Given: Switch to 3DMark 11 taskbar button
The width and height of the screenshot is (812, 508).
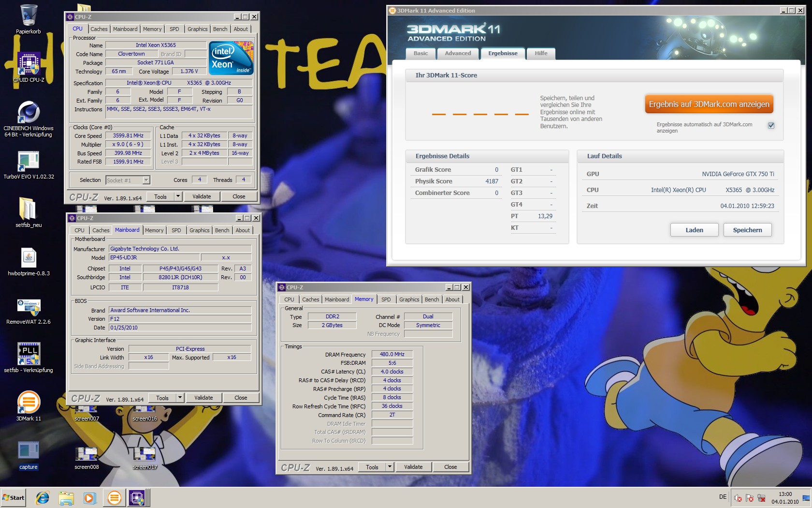Looking at the screenshot, I should click(x=115, y=497).
